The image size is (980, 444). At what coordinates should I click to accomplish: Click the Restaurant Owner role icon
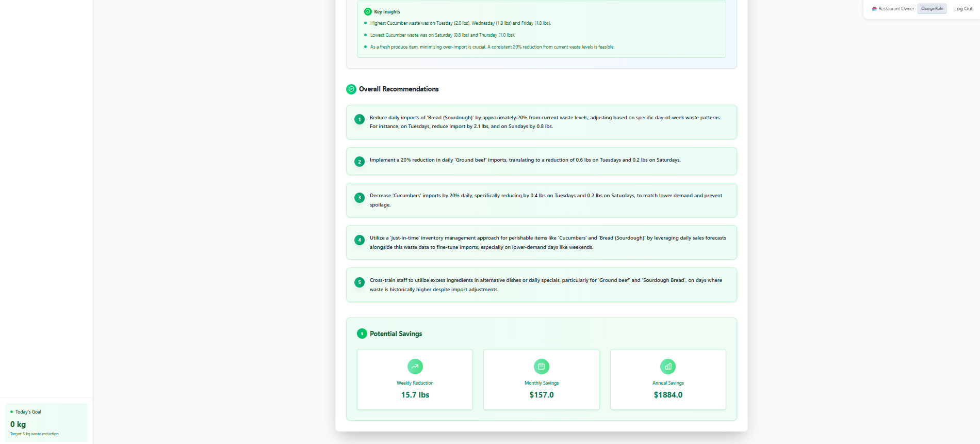point(874,9)
